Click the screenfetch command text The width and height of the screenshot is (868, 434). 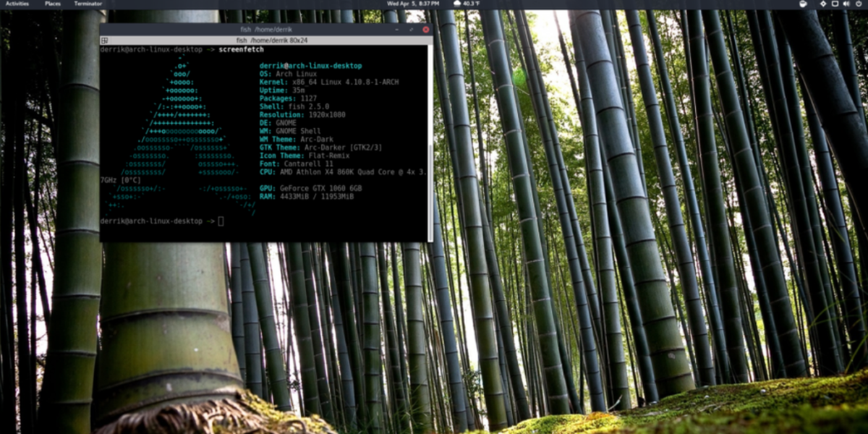click(241, 49)
